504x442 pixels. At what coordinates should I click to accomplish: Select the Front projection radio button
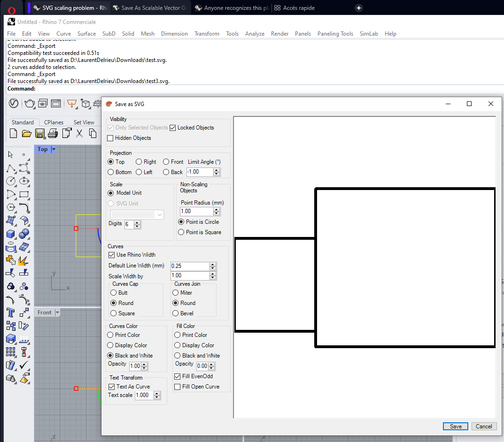166,162
